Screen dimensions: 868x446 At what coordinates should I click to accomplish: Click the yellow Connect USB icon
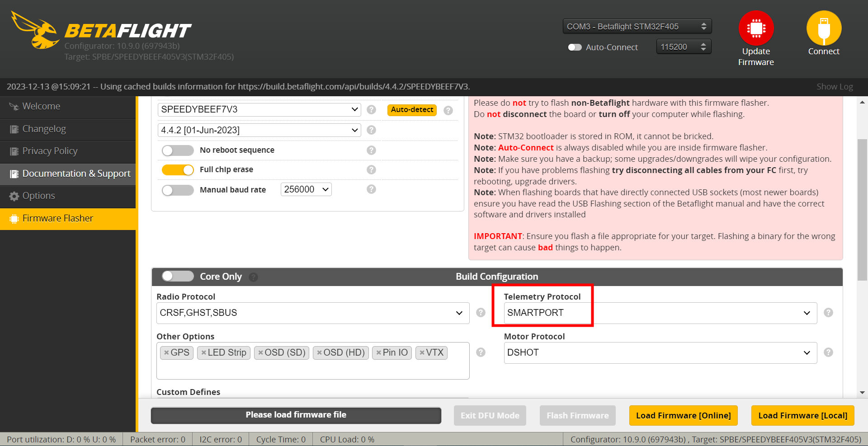point(824,28)
